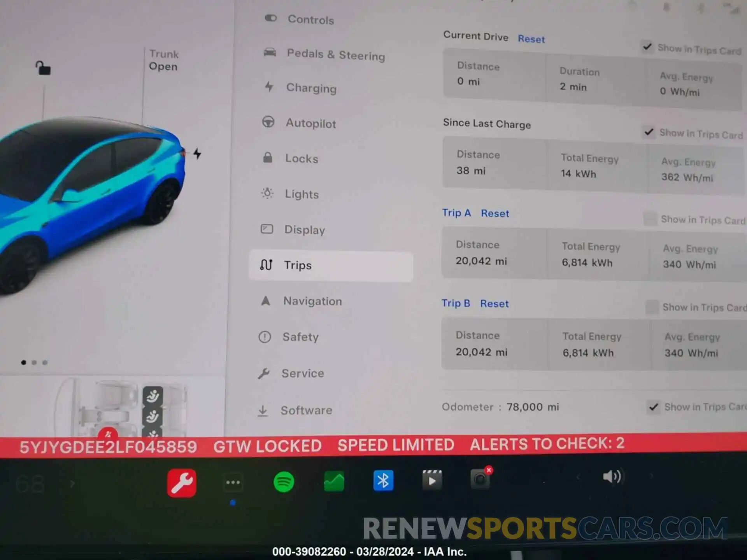The image size is (747, 560).
Task: Click Reset on Trip A odometer
Action: pos(495,213)
